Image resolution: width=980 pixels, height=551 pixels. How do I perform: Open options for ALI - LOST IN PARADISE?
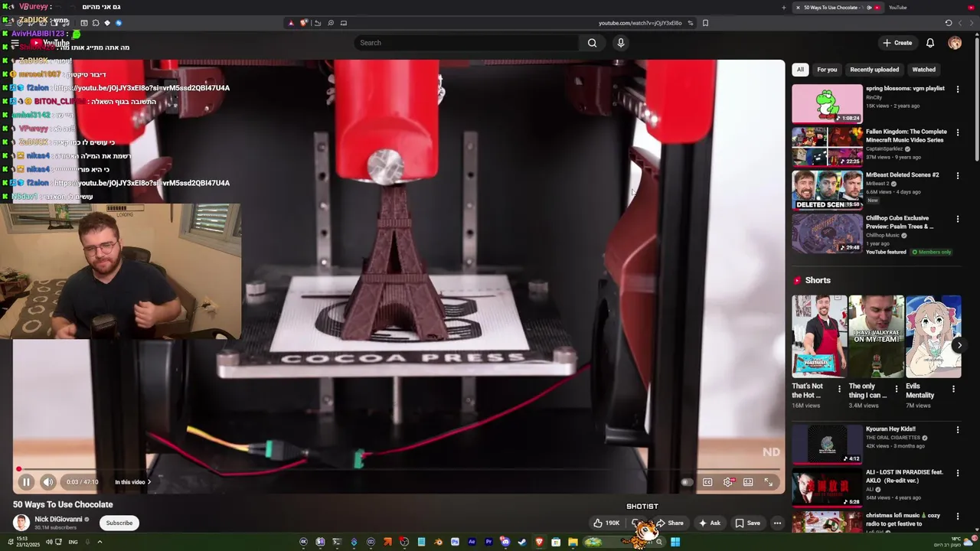957,472
